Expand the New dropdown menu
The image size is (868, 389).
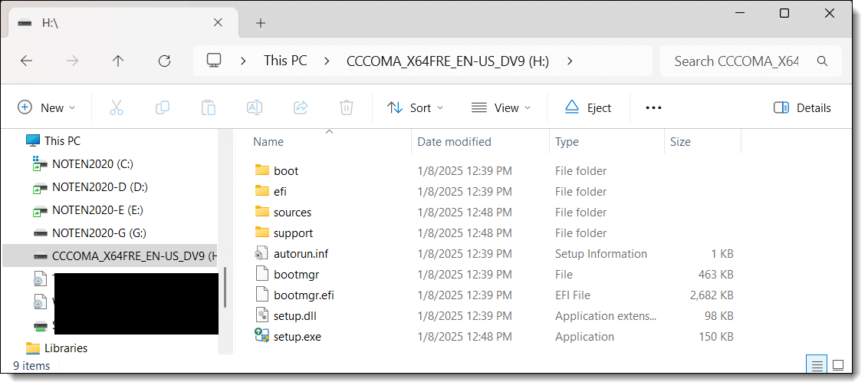[x=46, y=107]
